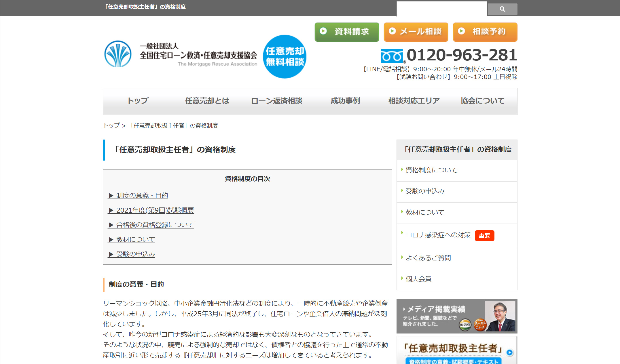The width and height of the screenshot is (620, 364).
Task: Open the 任意売却とは navigation item
Action: point(207,101)
